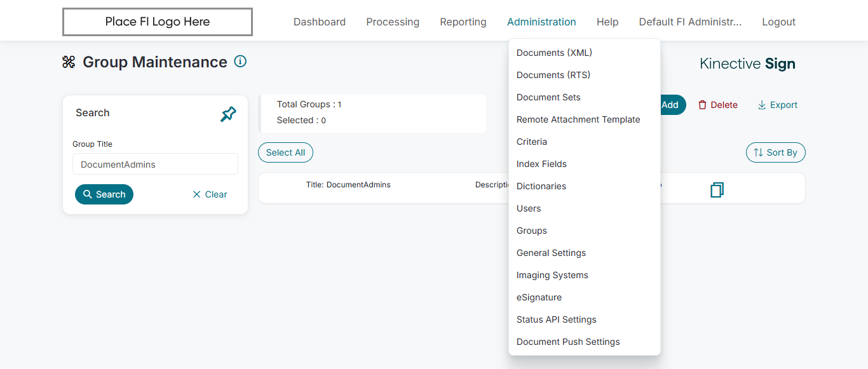Screen dimensions: 868x369
Task: Open eSignature settings menu item
Action: click(x=539, y=297)
